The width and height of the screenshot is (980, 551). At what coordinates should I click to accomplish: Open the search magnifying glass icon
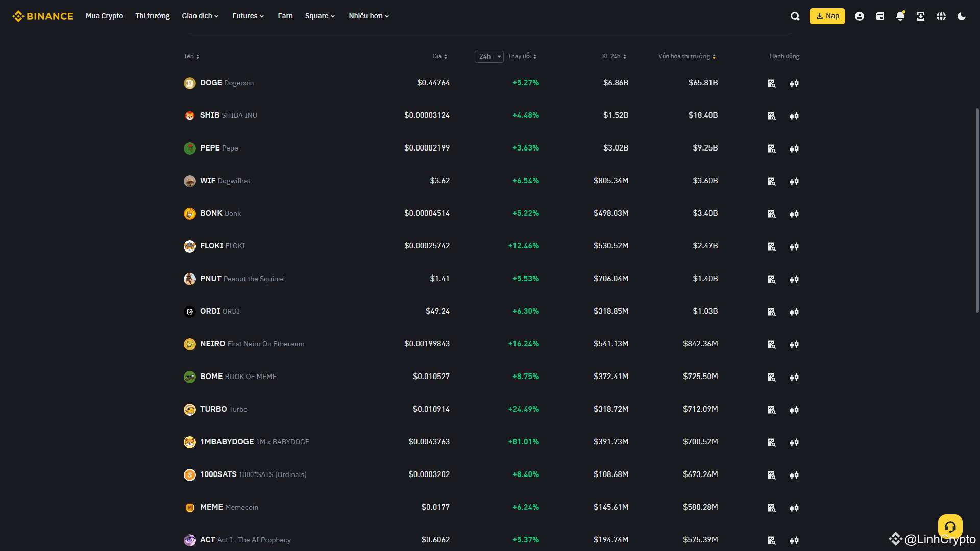click(795, 16)
